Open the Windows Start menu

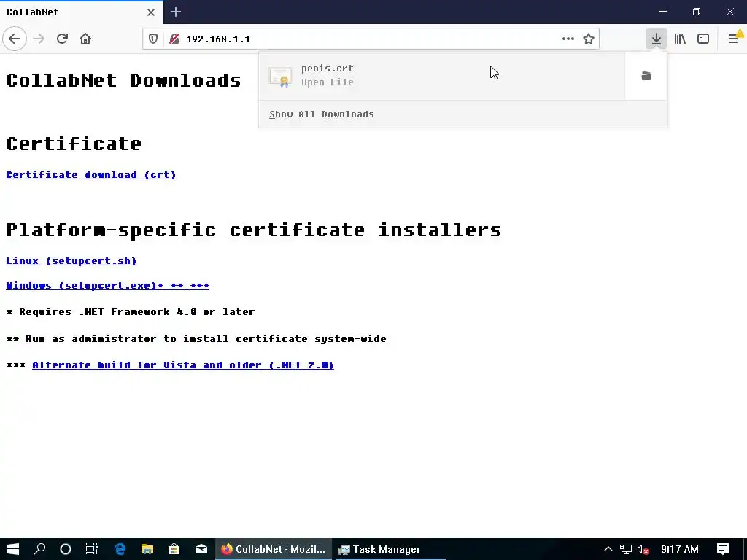13,549
